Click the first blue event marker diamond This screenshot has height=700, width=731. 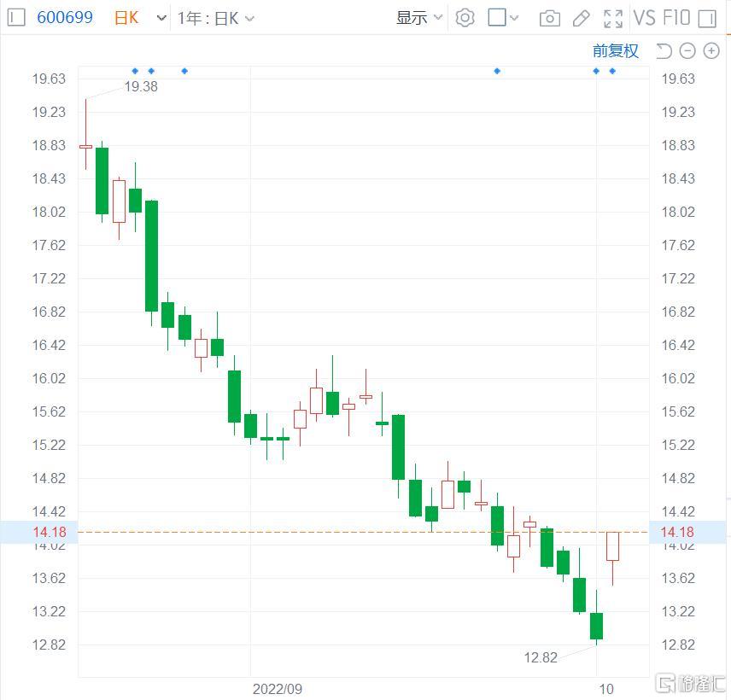(135, 71)
